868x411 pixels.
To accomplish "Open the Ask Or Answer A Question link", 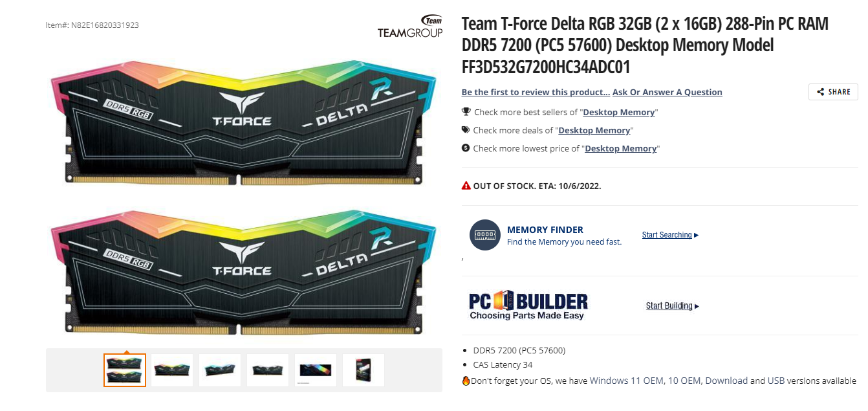I will coord(667,92).
